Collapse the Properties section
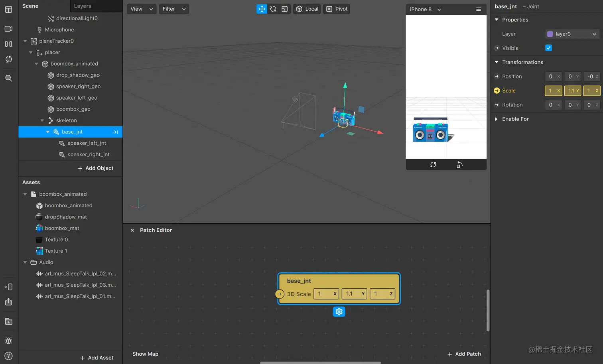 [x=497, y=20]
